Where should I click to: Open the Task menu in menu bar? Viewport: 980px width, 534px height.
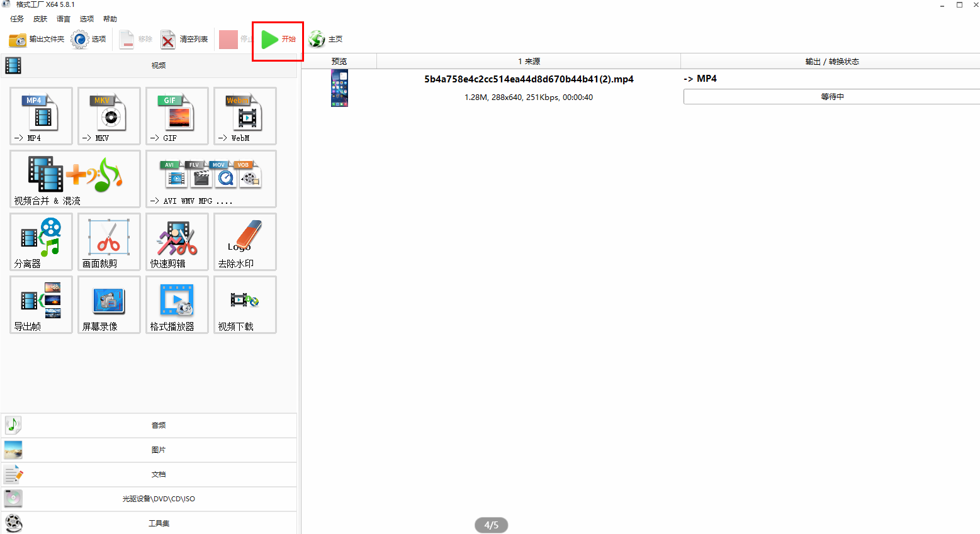(x=17, y=19)
